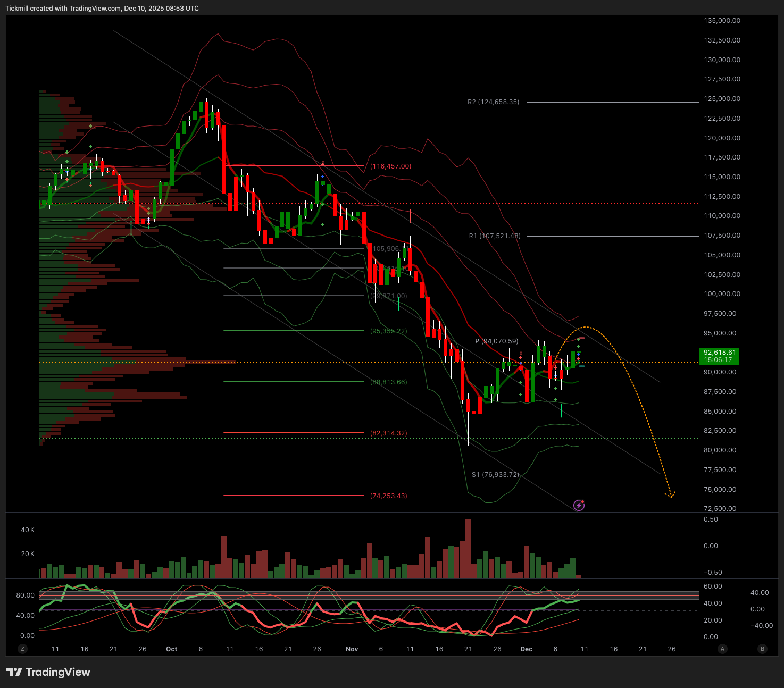This screenshot has width=784, height=688.
Task: Click the Z timezone button
Action: (22, 649)
